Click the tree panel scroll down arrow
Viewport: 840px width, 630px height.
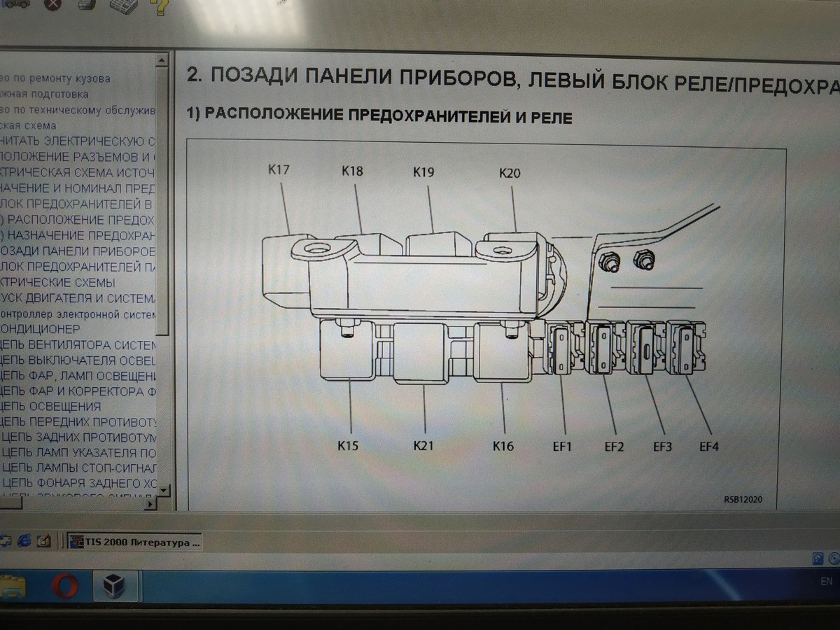coord(163,489)
